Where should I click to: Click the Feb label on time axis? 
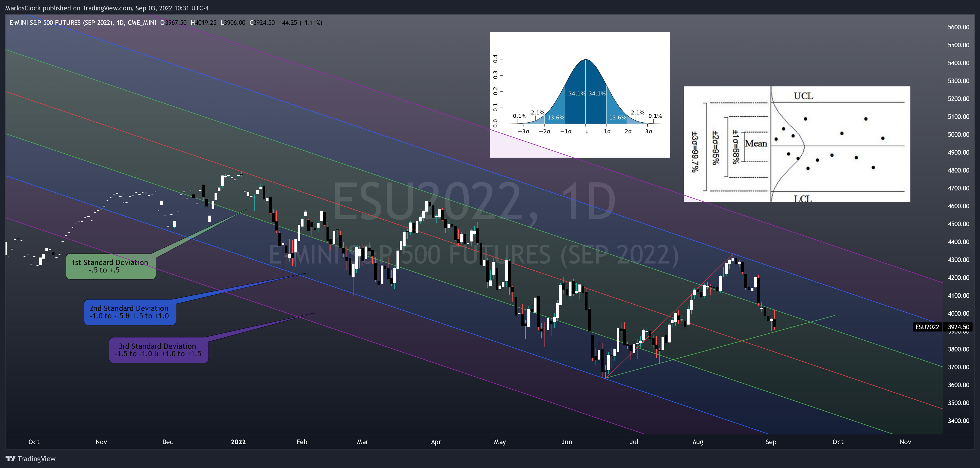[302, 442]
